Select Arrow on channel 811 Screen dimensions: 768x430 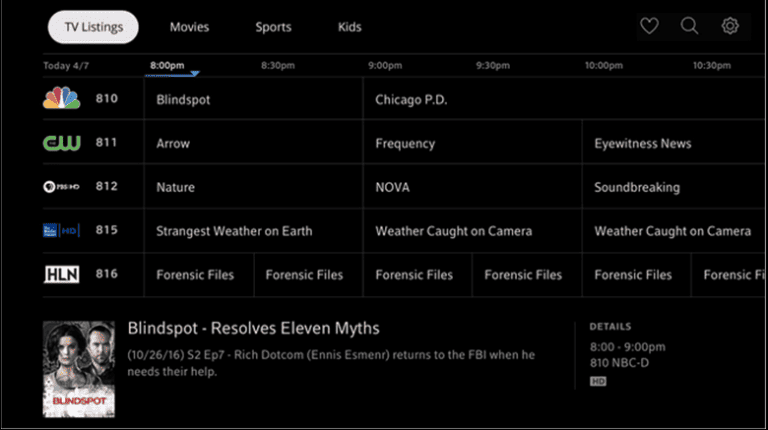pos(254,143)
